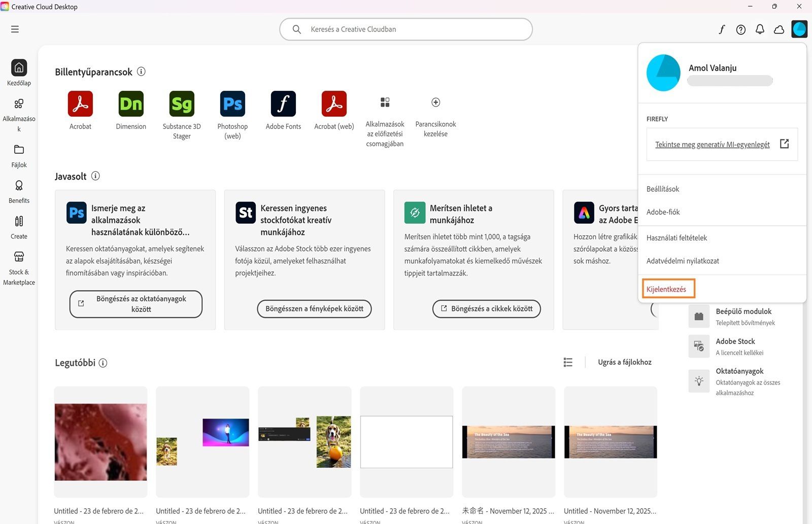
Task: Launch the Dimension app shortcut
Action: (131, 104)
